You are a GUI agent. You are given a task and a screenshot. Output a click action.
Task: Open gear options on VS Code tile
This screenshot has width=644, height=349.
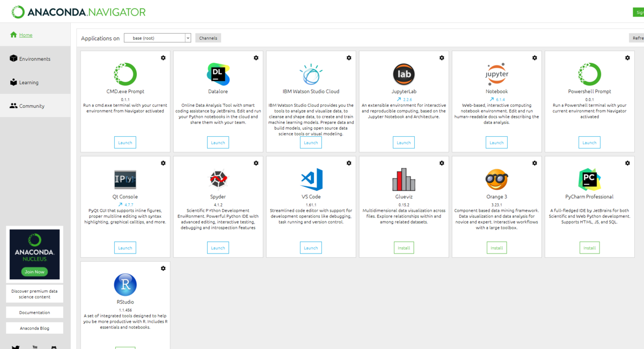[349, 163]
